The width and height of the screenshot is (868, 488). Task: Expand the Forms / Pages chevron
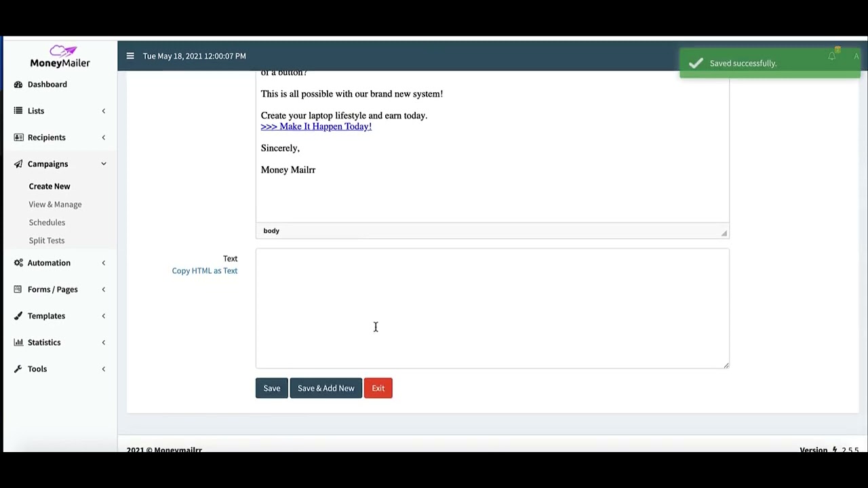[104, 289]
